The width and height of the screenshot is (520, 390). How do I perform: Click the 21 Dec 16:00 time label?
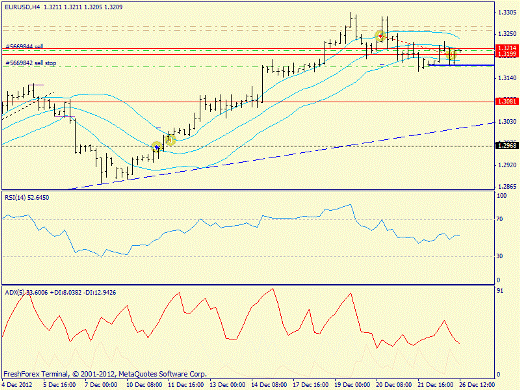click(x=436, y=385)
